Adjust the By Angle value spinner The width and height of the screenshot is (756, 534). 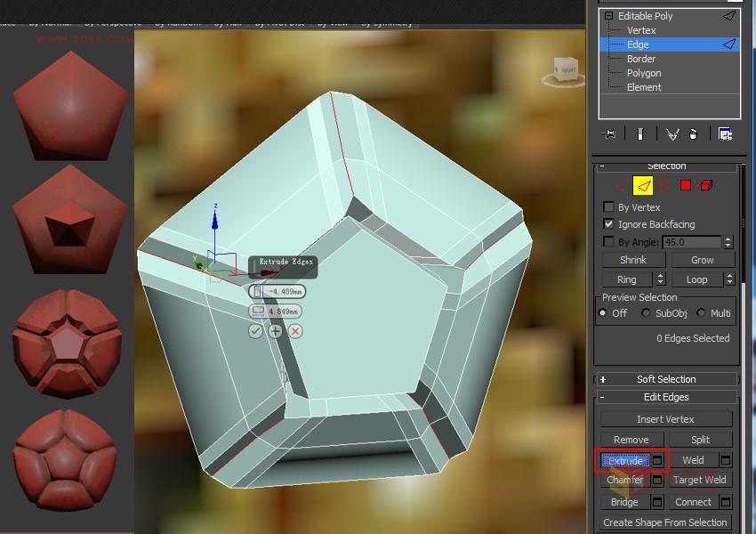[730, 241]
